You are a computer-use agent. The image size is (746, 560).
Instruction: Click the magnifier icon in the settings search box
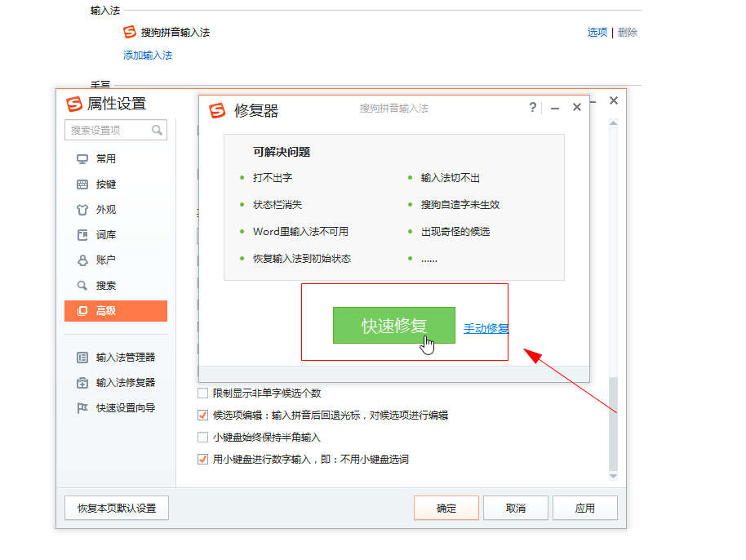coord(157,130)
